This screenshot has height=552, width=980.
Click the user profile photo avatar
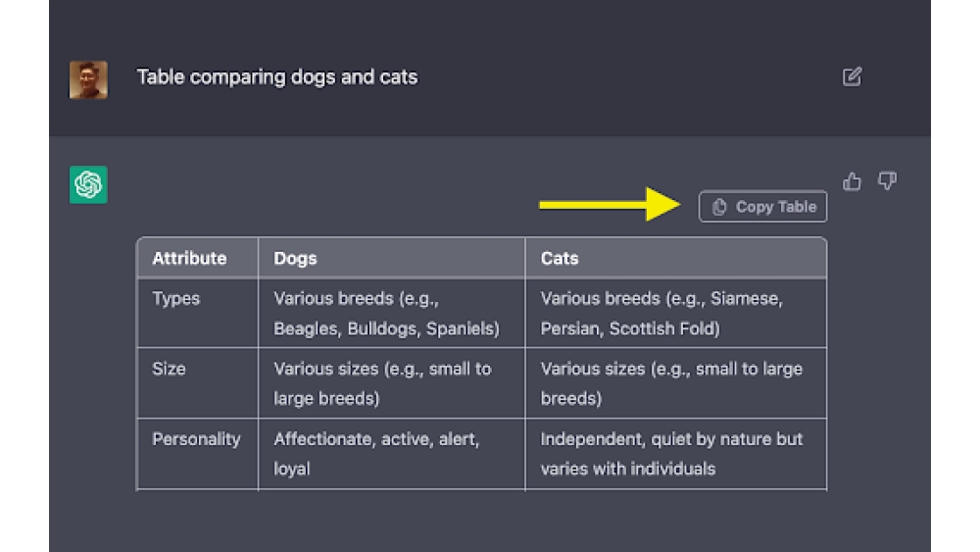pos(88,79)
